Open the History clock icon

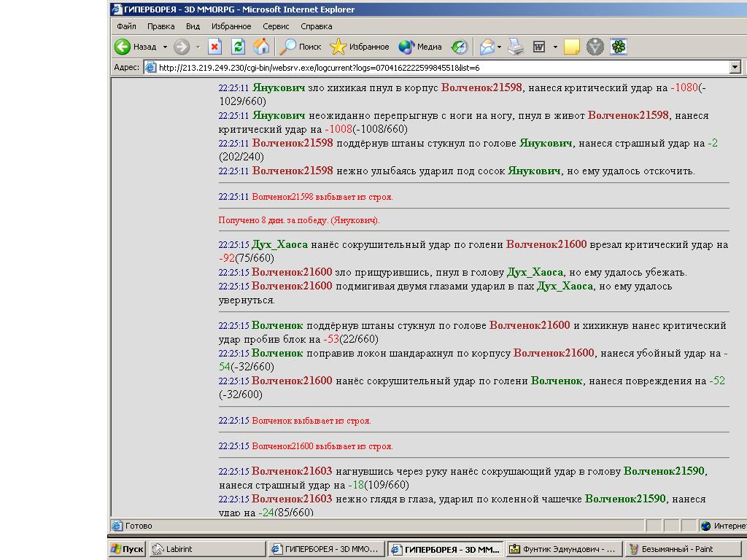460,47
